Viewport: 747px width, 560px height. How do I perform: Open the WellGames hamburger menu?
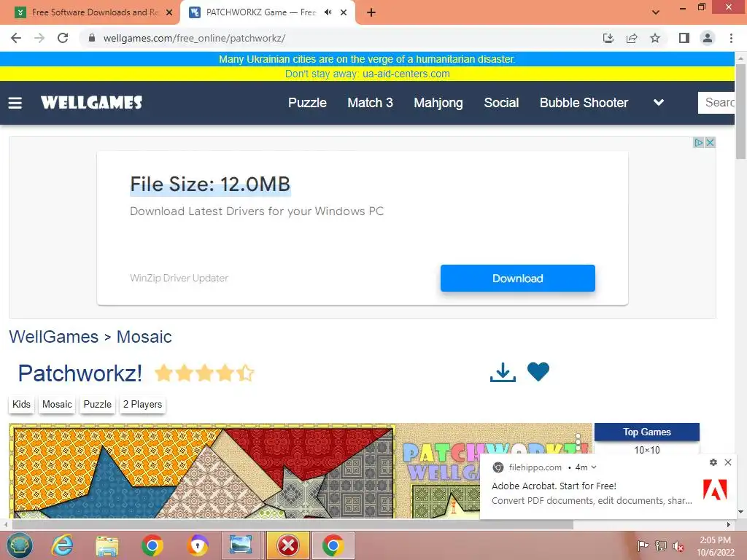[x=15, y=103]
